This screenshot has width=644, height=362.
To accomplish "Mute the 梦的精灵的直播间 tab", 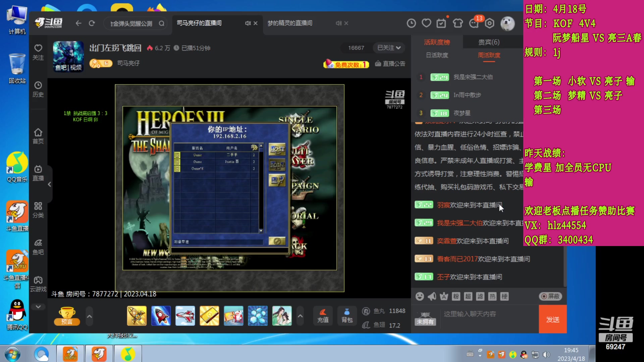I will click(339, 23).
